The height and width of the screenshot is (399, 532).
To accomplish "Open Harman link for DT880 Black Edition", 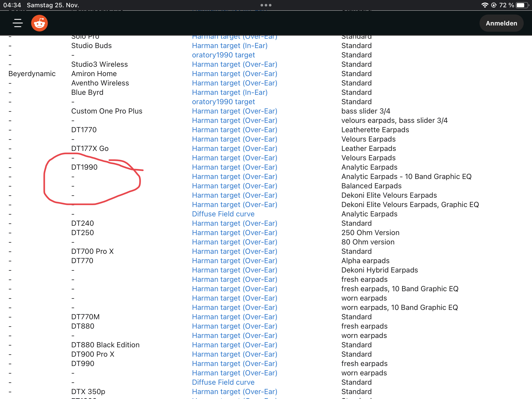I will [x=235, y=345].
